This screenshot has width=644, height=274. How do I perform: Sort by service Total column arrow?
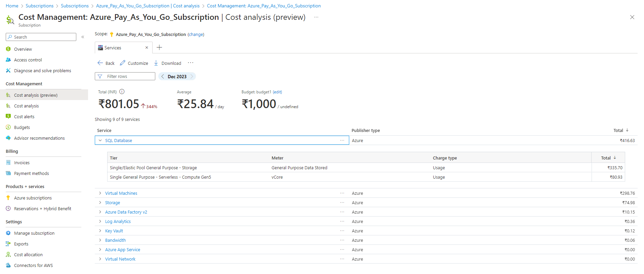point(627,130)
